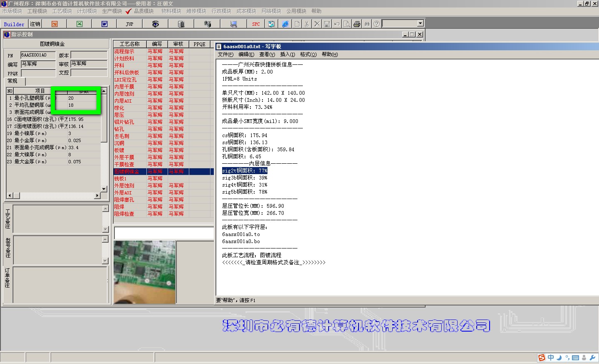Click the 注销 logout button

[x=35, y=24]
